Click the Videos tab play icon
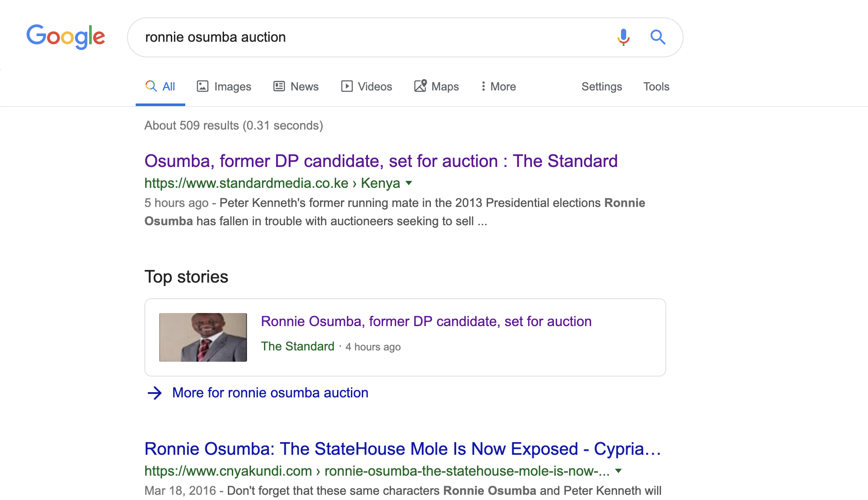This screenshot has height=500, width=868. pyautogui.click(x=347, y=86)
